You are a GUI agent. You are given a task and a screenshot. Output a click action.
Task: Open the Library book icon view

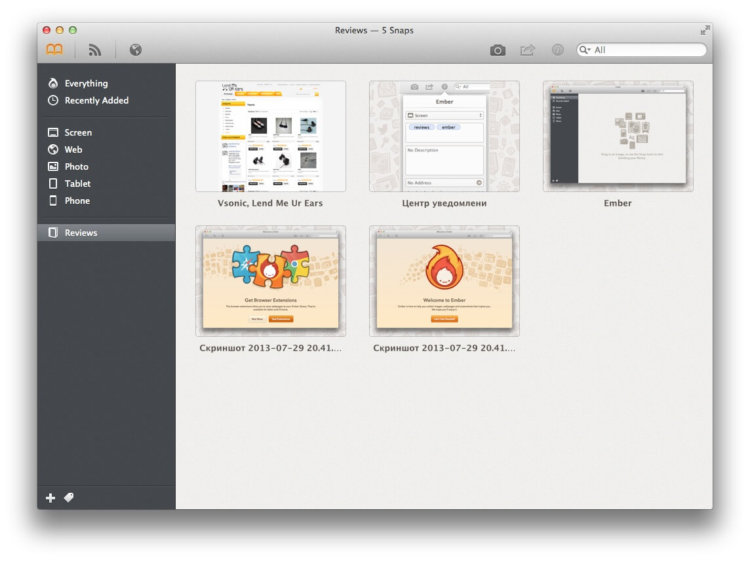click(x=55, y=49)
